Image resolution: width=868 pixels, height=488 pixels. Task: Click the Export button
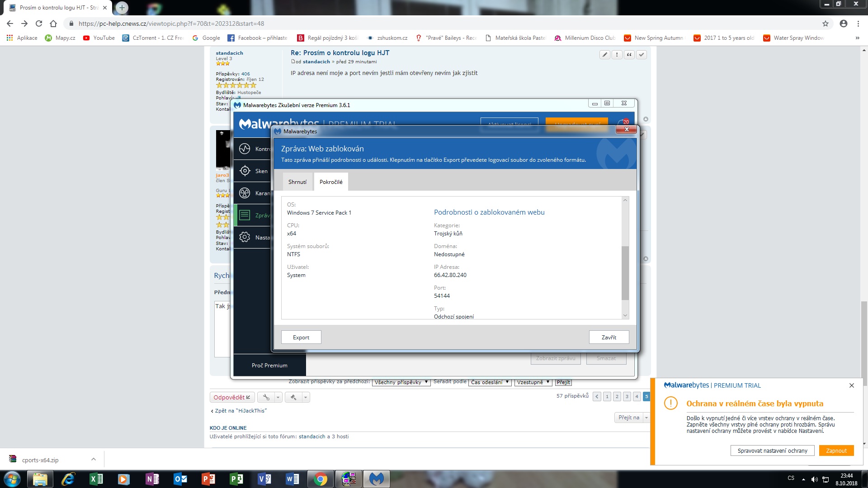tap(301, 337)
